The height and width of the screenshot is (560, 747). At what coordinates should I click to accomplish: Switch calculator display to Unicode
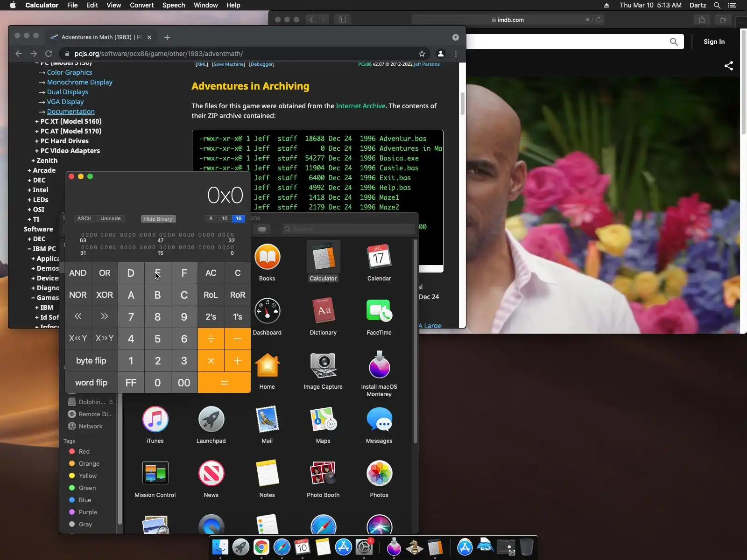tap(111, 218)
